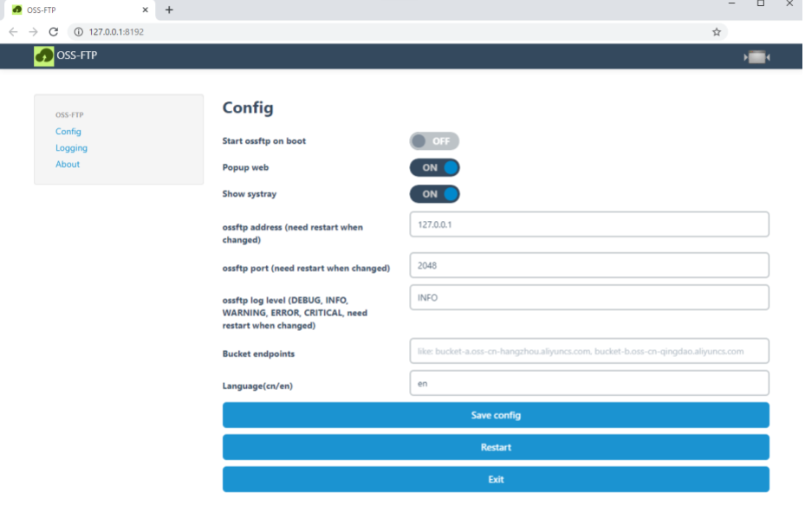
Task: Click the 'Start ossftp on boot' label
Action: (264, 141)
